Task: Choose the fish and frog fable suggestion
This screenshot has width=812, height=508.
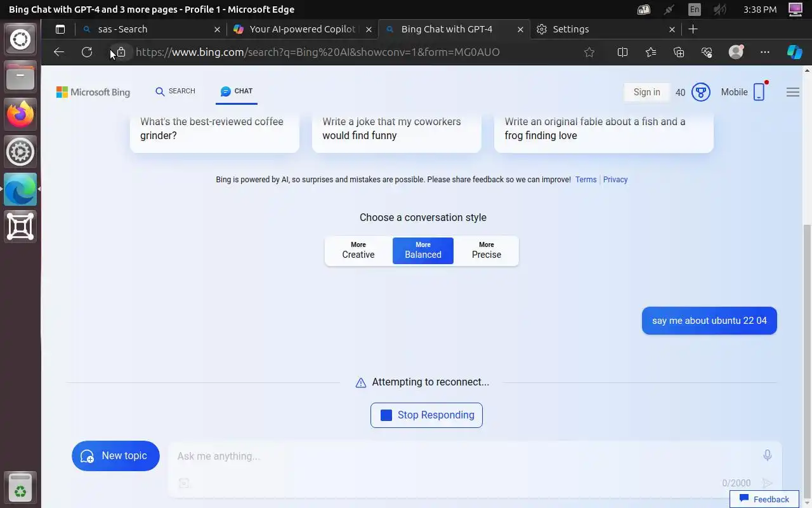Action: pyautogui.click(x=604, y=132)
